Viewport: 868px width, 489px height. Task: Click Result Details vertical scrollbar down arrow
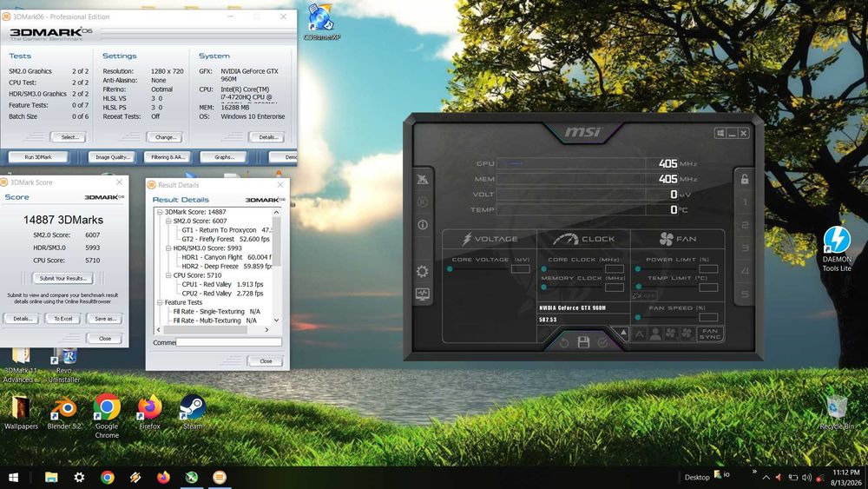(276, 320)
